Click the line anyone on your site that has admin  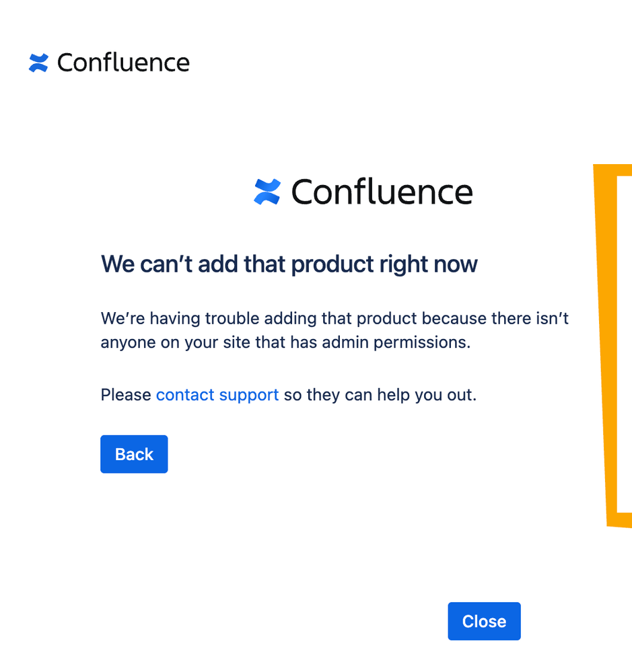pos(285,342)
